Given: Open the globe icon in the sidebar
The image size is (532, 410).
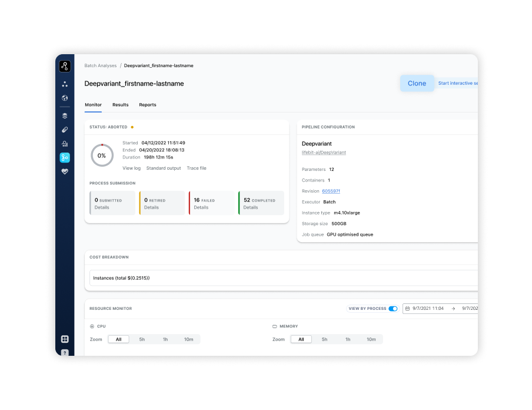Looking at the screenshot, I should click(65, 98).
